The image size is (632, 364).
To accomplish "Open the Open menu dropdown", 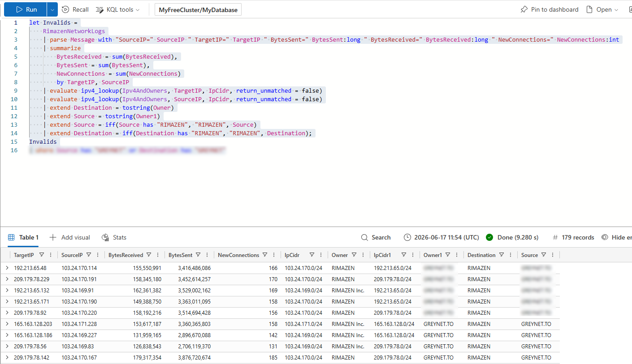I will coord(603,9).
